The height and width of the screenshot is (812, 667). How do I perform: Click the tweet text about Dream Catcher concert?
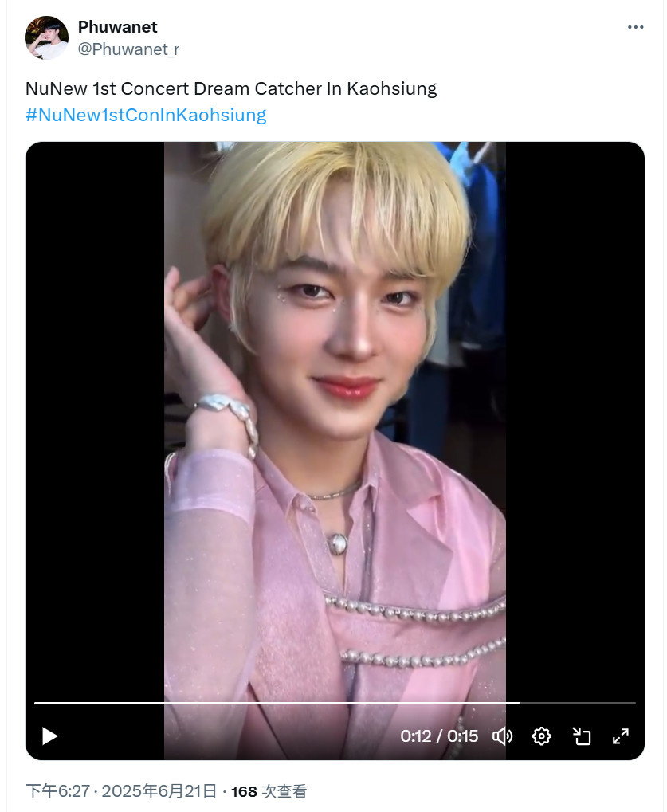click(231, 88)
